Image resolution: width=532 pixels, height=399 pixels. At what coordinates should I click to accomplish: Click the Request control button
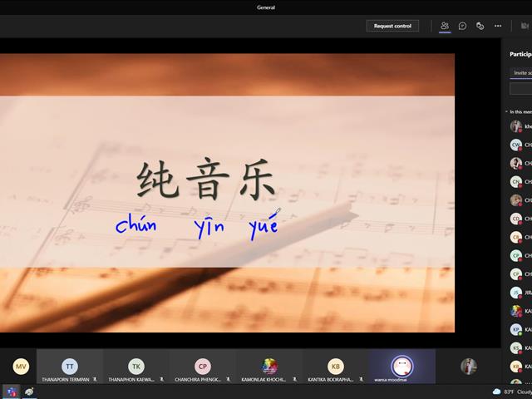point(392,26)
